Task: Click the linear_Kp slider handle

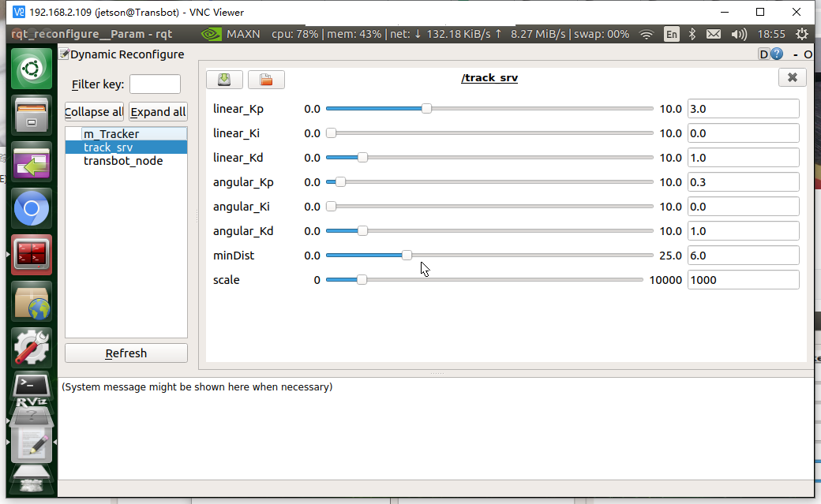Action: point(427,109)
